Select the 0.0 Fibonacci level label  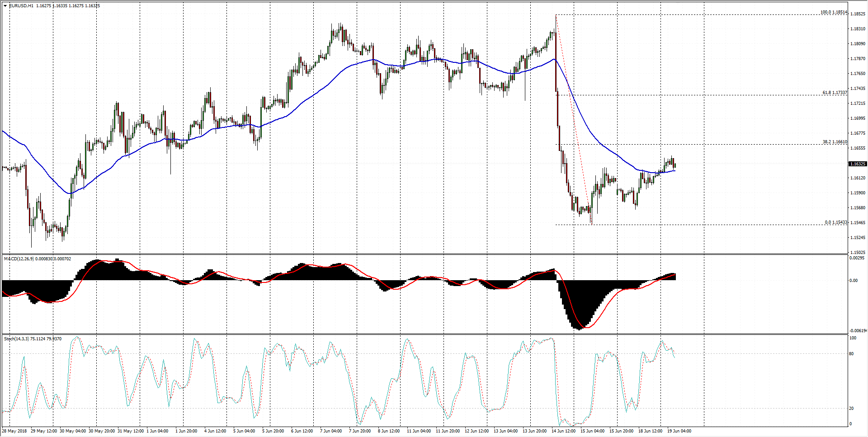pos(835,222)
